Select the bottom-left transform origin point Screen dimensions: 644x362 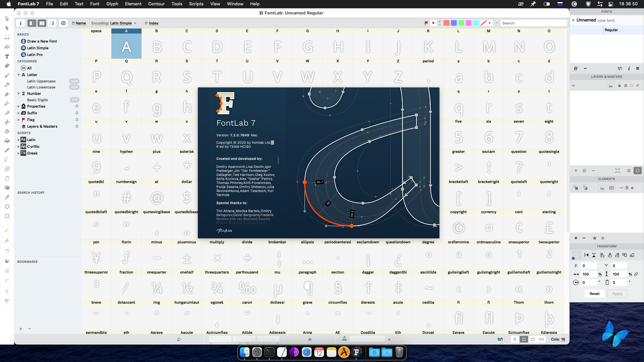click(x=573, y=258)
